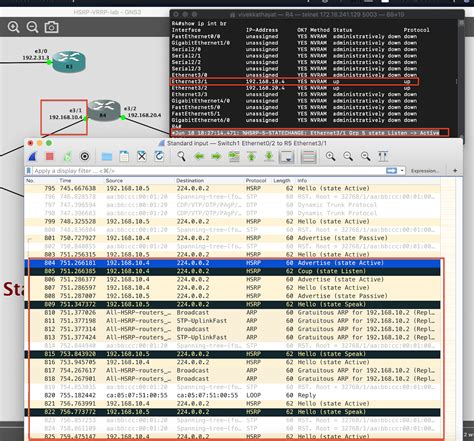Zoom out packet list text icon

348,156
